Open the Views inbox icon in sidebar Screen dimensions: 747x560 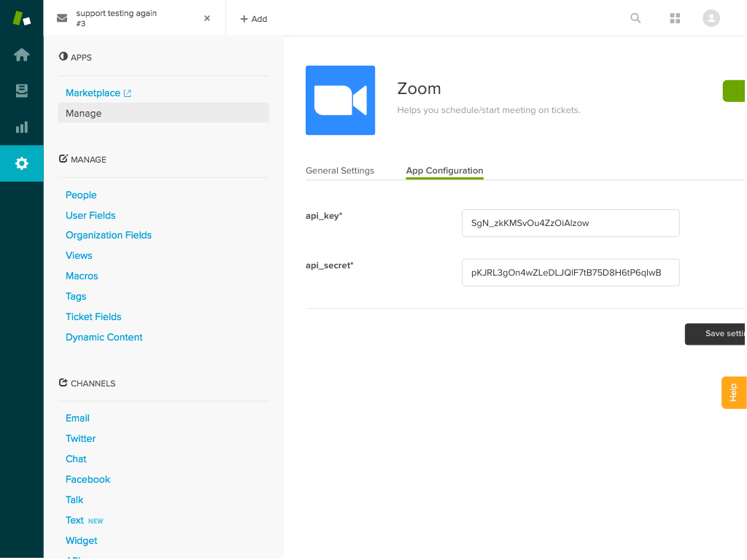(x=22, y=91)
